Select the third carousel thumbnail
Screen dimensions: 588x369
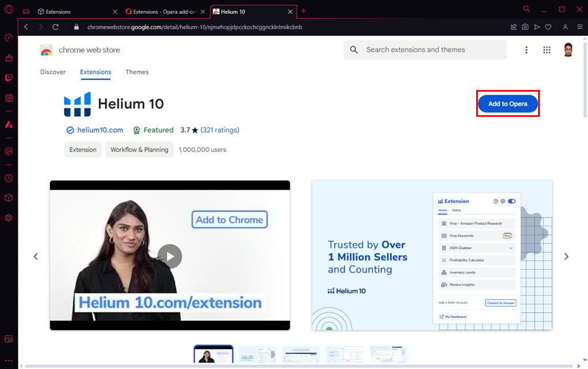301,355
